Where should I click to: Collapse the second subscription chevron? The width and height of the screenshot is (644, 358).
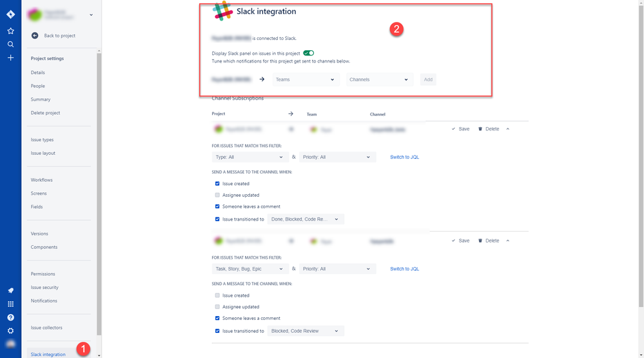507,241
